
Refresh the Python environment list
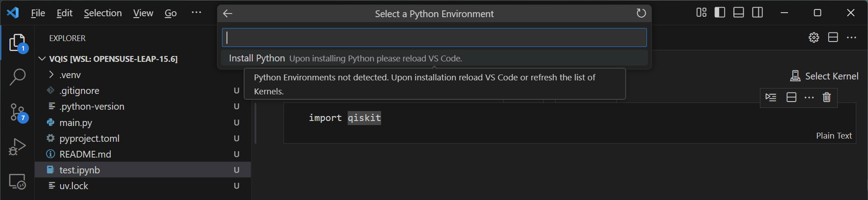point(641,14)
